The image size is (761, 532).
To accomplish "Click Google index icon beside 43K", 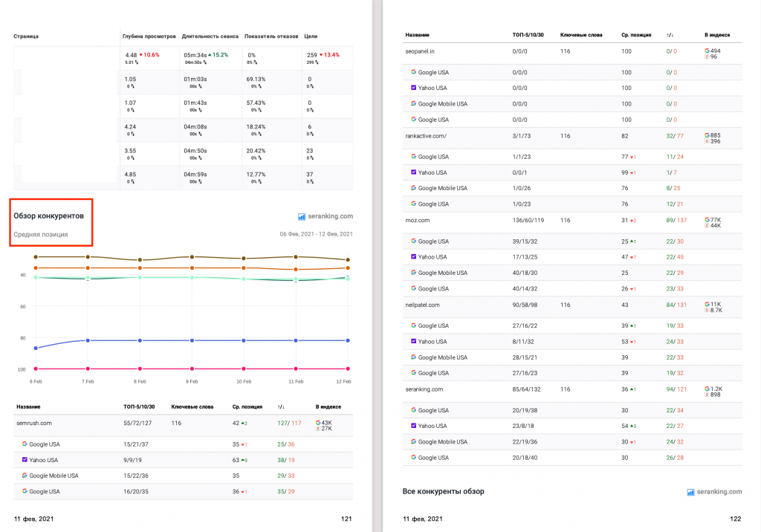I will (x=318, y=423).
